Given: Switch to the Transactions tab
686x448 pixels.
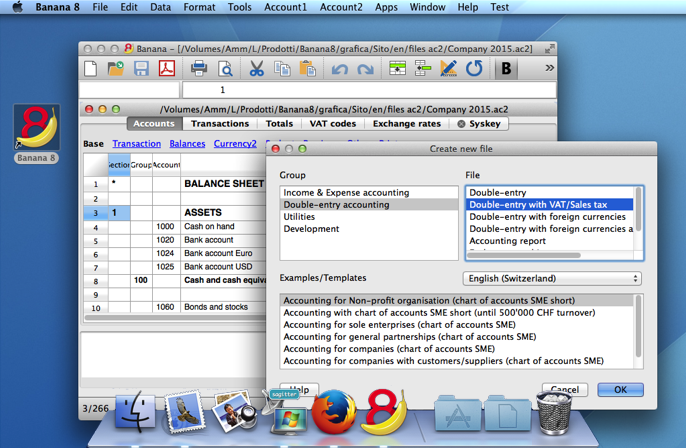Looking at the screenshot, I should click(x=220, y=124).
